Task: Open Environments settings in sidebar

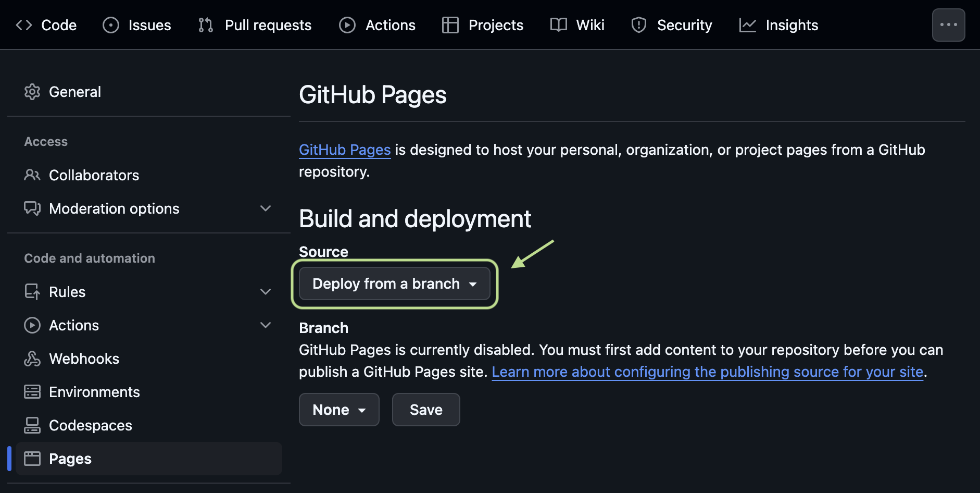Action: click(x=149, y=392)
